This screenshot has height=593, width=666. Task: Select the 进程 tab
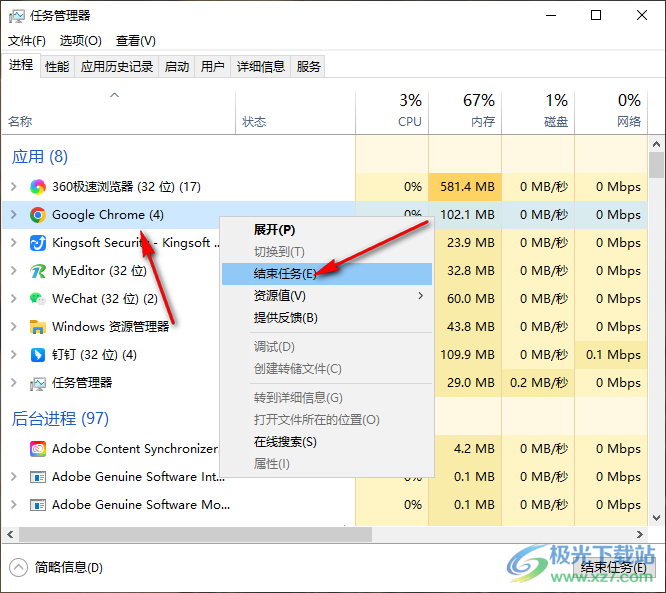[x=21, y=65]
